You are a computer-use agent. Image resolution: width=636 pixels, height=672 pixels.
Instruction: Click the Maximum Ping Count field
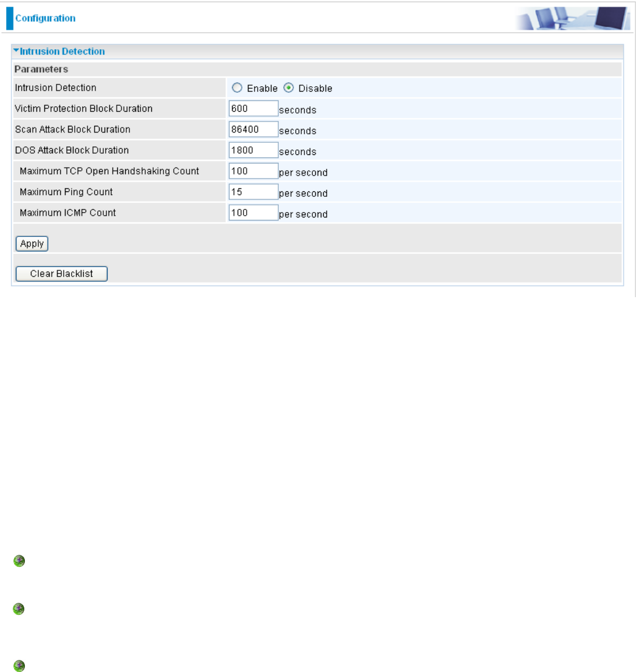(253, 191)
